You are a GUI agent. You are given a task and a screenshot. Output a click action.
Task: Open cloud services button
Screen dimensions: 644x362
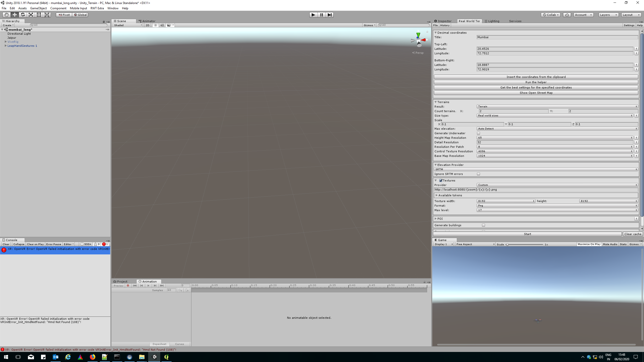567,15
